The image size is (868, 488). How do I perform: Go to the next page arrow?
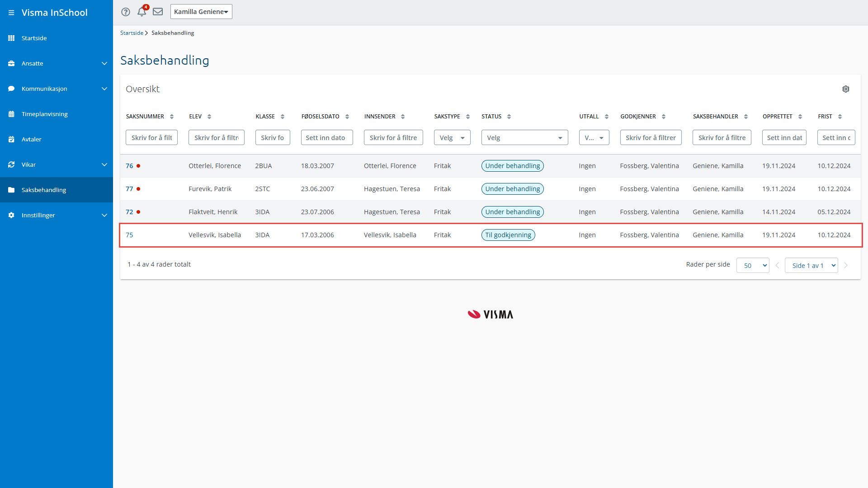[846, 266]
